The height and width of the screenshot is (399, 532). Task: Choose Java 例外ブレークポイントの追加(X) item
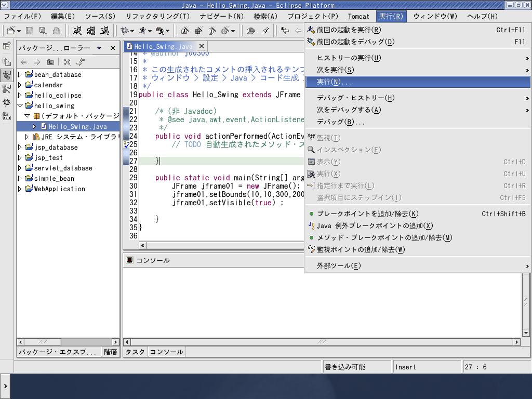click(x=418, y=225)
